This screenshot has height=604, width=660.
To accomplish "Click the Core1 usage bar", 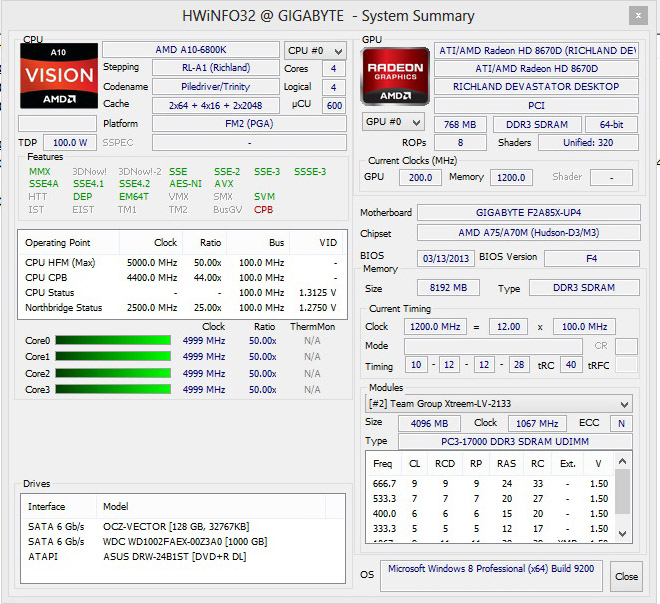I will click(113, 357).
